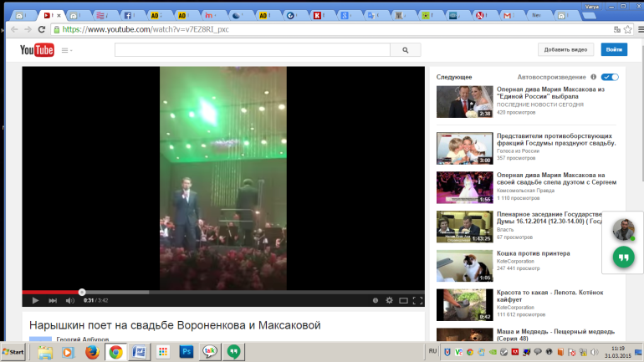Bookmark this page with star icon
This screenshot has width=644, height=362.
tap(627, 29)
